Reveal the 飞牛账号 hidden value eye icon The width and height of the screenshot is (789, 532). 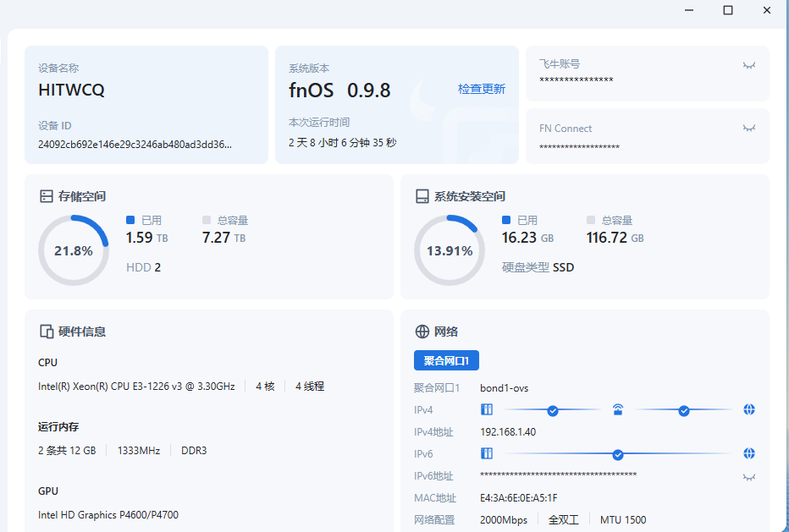pyautogui.click(x=748, y=65)
